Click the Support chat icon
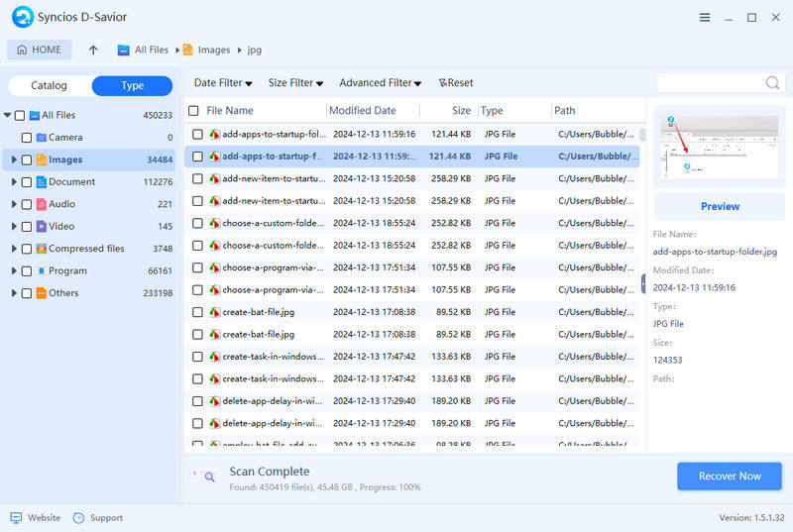The image size is (793, 532). coord(79,518)
